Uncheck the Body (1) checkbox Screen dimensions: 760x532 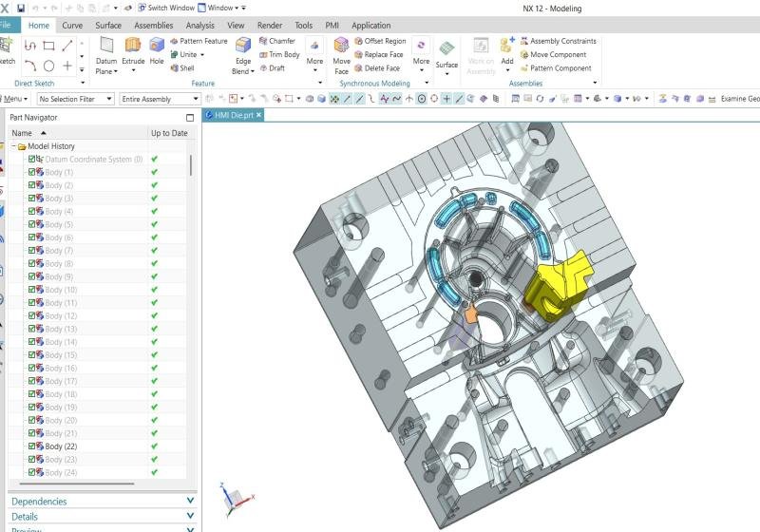point(31,172)
